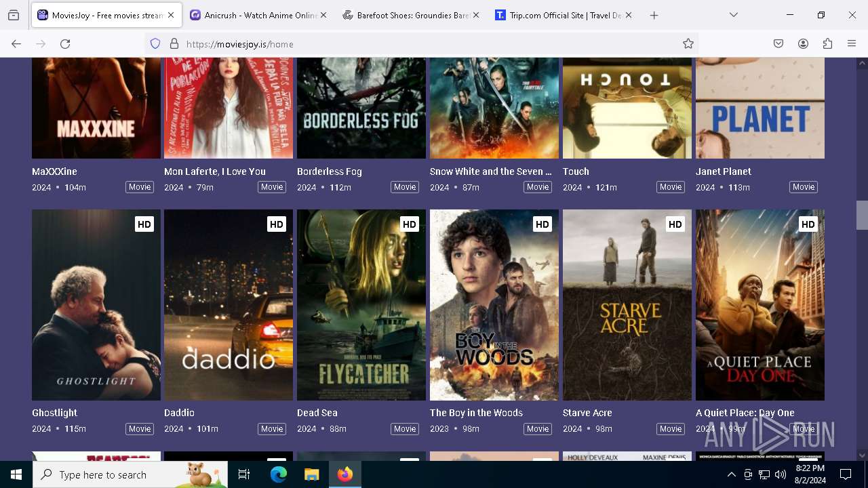
Task: Show hidden system tray icons
Action: coord(731,474)
